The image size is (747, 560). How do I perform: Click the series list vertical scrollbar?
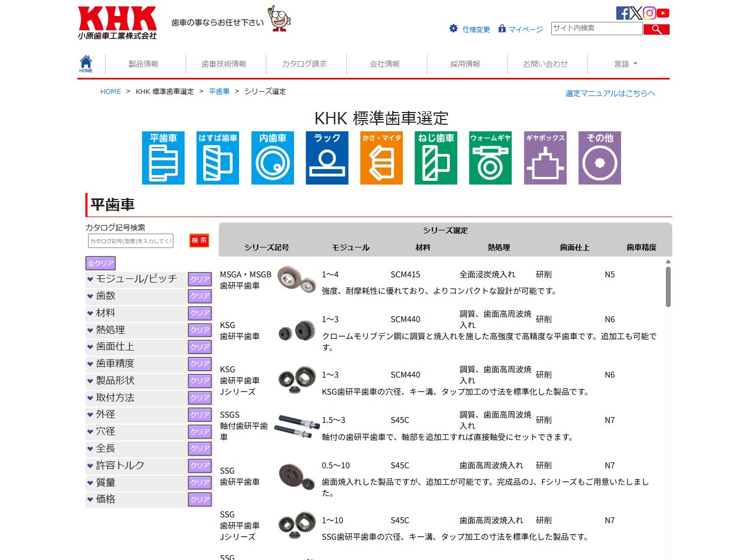668,287
